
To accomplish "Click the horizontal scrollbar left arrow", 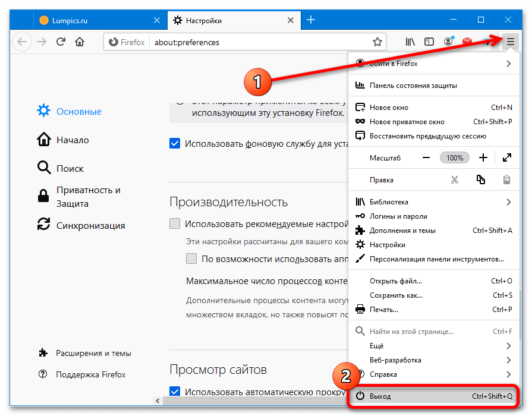I will 158,401.
